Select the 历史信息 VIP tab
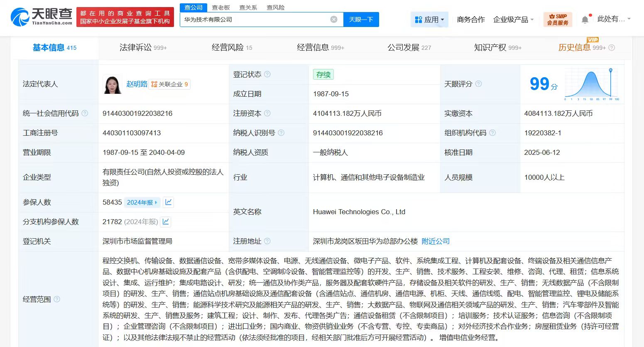 coord(582,48)
